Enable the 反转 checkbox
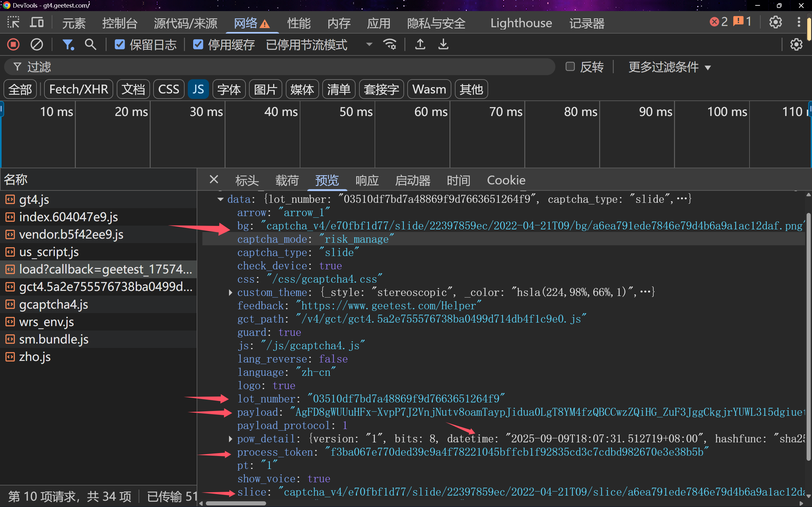812x507 pixels. pyautogui.click(x=570, y=67)
